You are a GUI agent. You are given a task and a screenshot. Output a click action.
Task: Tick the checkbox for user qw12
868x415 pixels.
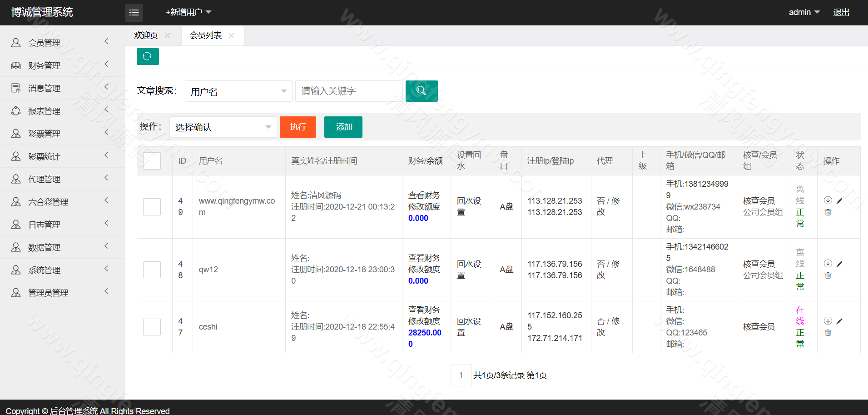(152, 270)
